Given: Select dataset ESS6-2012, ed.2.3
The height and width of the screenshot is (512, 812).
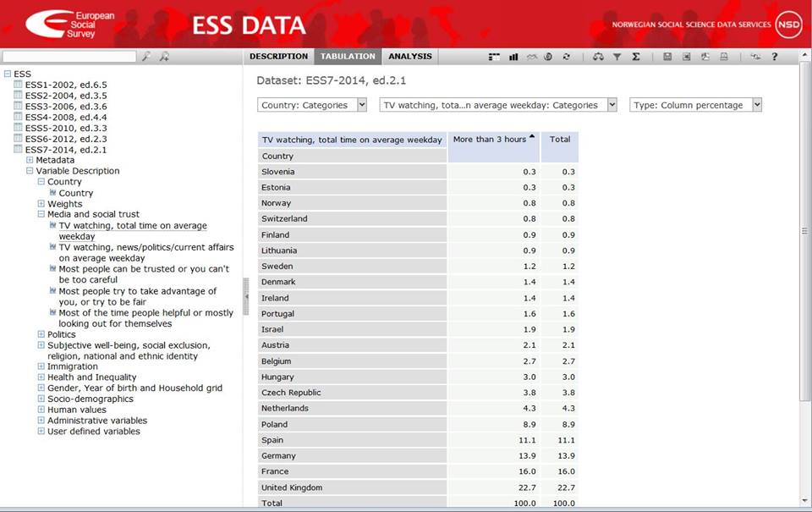Looking at the screenshot, I should [x=66, y=139].
